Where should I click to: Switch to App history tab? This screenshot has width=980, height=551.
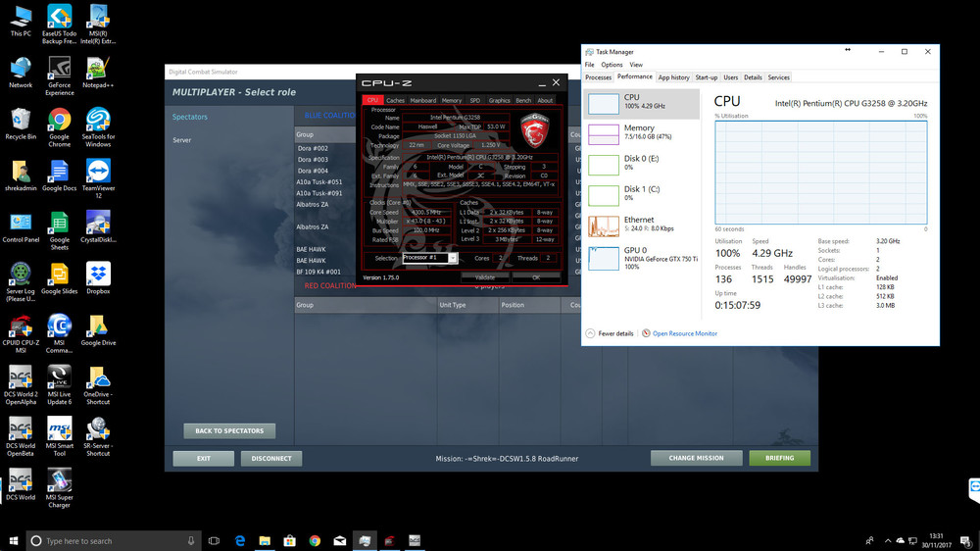[x=674, y=77]
